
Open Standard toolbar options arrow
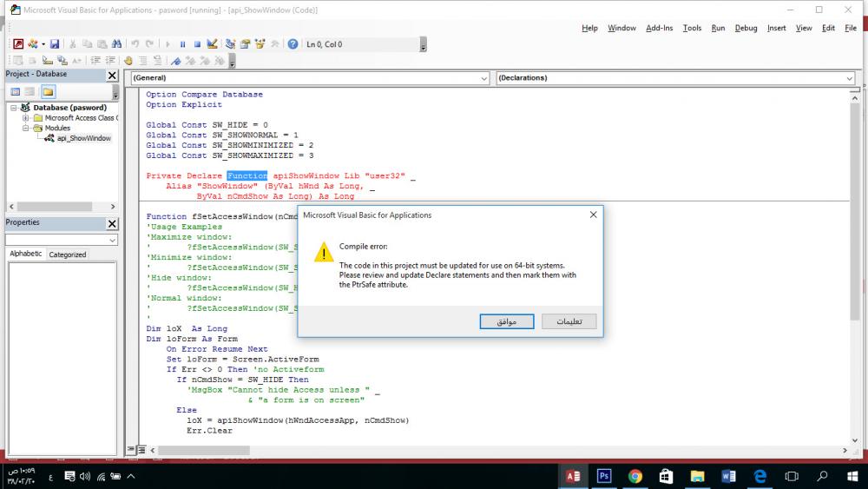coord(423,44)
